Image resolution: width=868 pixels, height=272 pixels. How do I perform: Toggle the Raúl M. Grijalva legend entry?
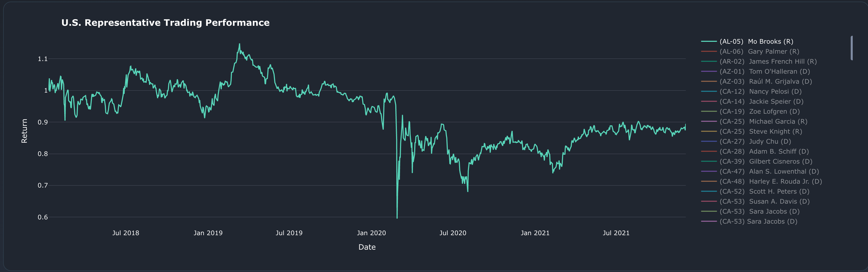(x=756, y=82)
